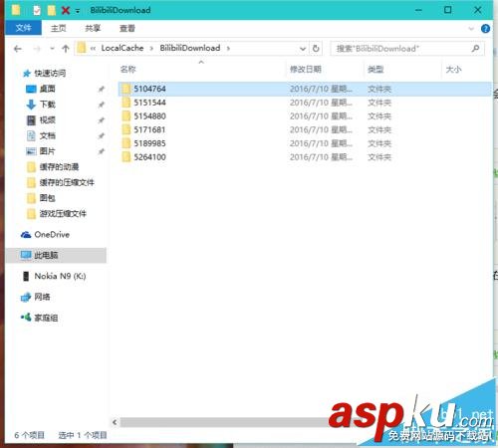
Task: Click the back navigation arrow
Action: (18, 49)
